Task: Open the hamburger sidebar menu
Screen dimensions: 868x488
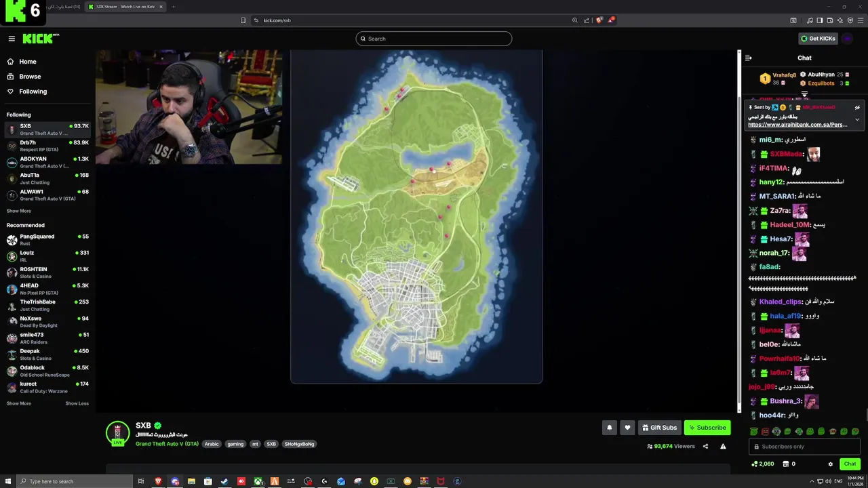Action: pyautogui.click(x=12, y=39)
